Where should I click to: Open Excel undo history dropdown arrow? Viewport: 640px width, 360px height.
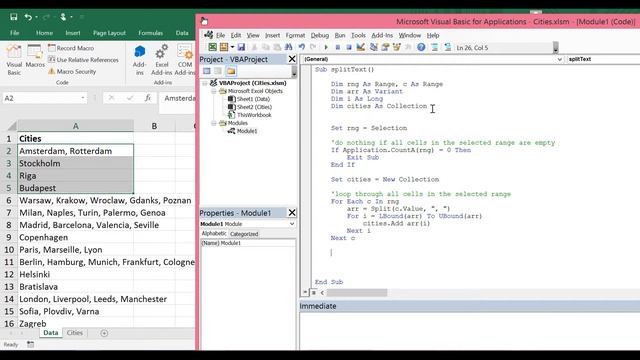[36, 17]
